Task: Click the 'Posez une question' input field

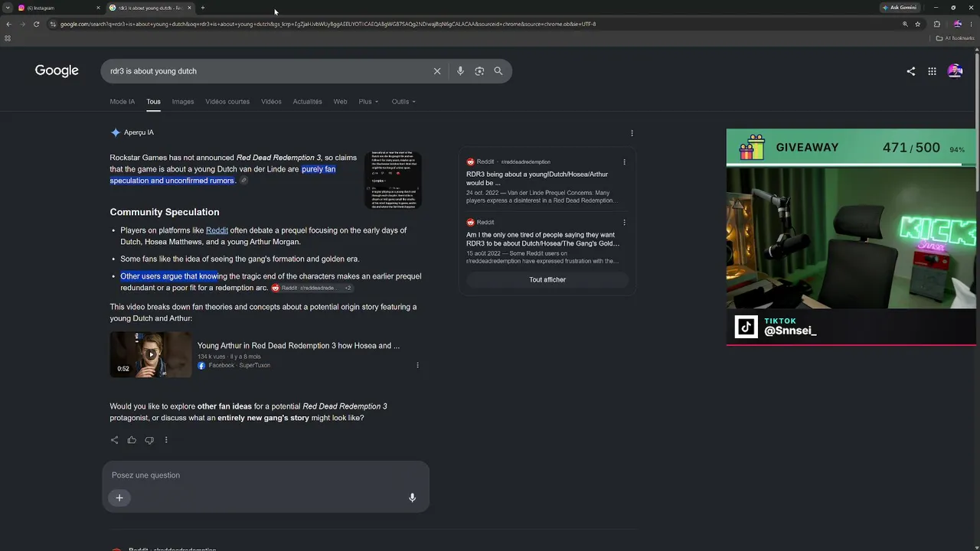Action: tap(266, 475)
